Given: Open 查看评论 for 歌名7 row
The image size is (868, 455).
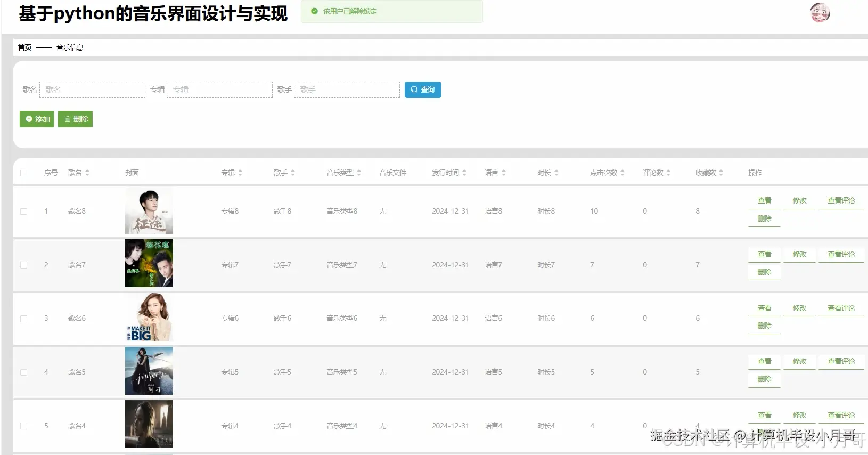Looking at the screenshot, I should (x=841, y=254).
